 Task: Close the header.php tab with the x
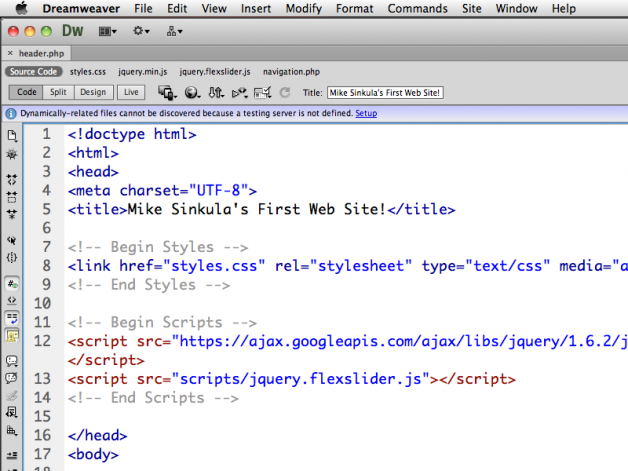(10, 53)
